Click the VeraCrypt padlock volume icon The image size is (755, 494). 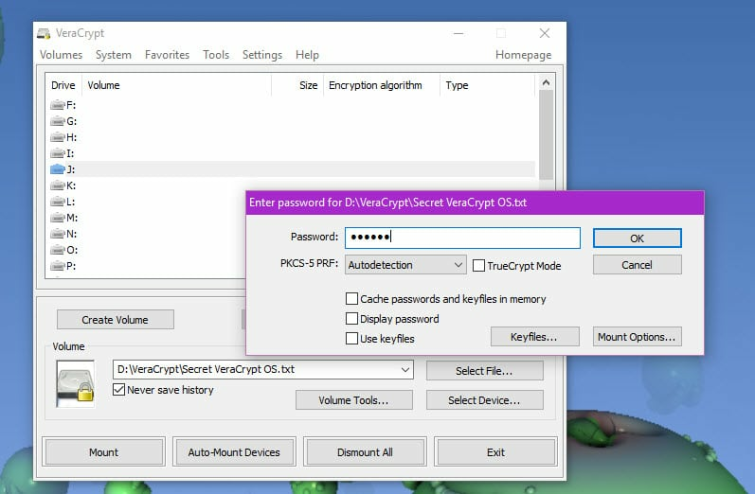[x=75, y=384]
